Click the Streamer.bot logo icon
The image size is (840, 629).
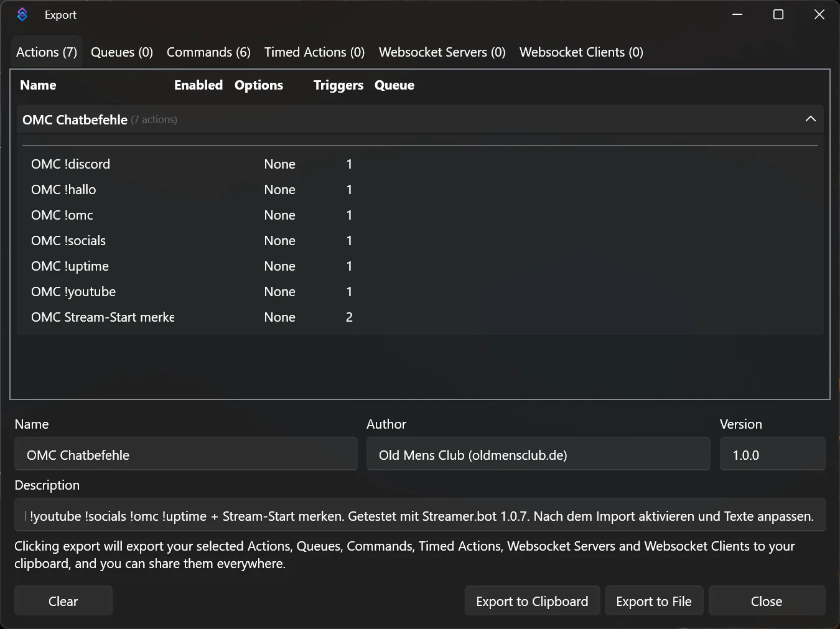tap(22, 14)
